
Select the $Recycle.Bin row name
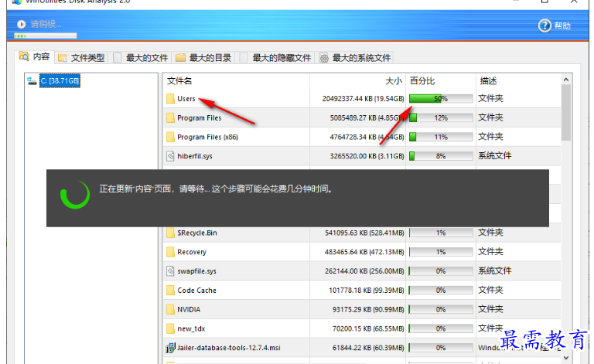tap(197, 233)
